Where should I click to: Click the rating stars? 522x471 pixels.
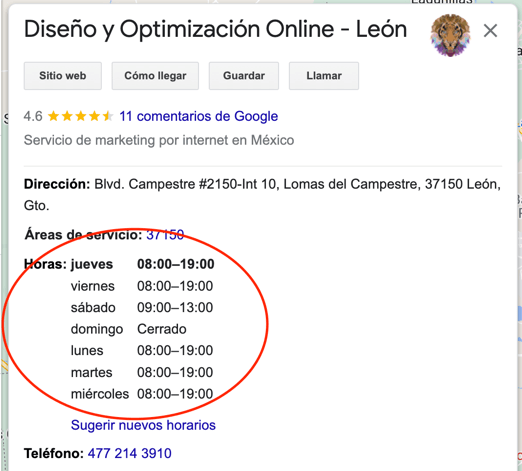80,116
